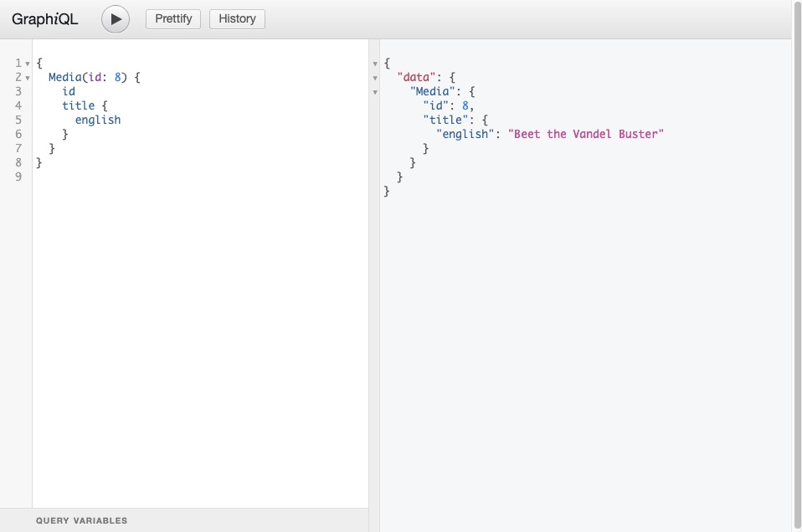Click the Media(id: 8) query text
The height and width of the screenshot is (532, 802).
pyautogui.click(x=87, y=77)
